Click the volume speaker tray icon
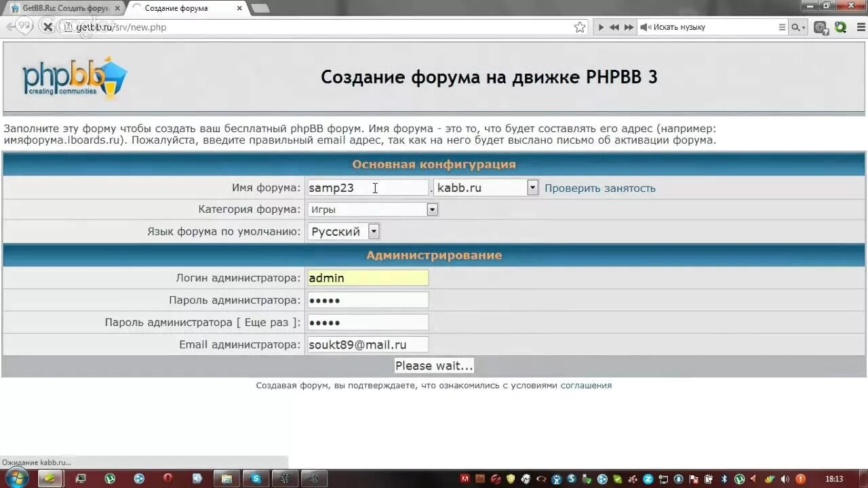868x488 pixels. tap(785, 479)
